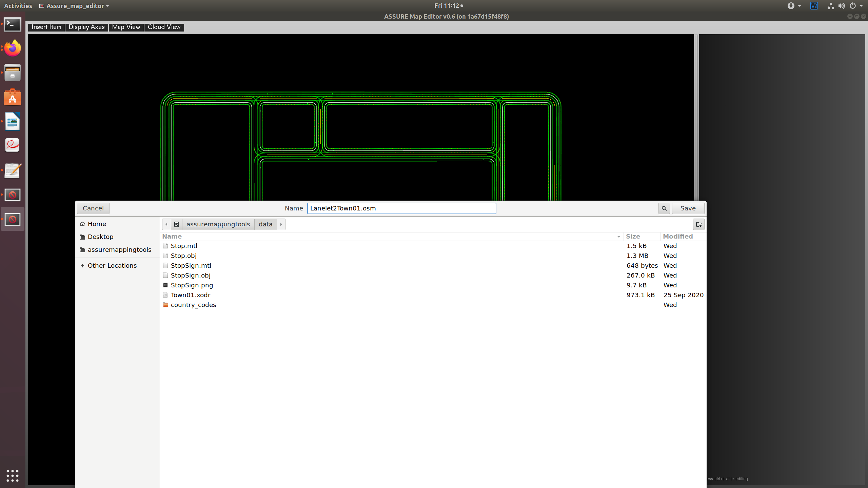The width and height of the screenshot is (868, 488).
Task: Toggle the Name column sort order
Action: click(x=172, y=236)
